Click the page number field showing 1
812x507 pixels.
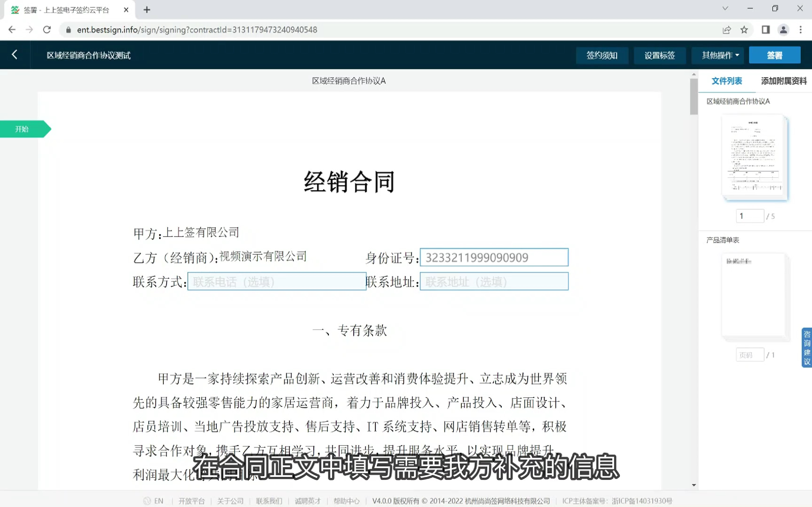click(x=750, y=216)
